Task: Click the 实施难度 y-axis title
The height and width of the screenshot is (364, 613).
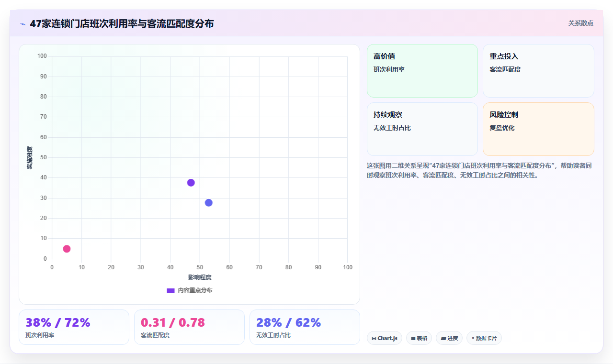Action: (x=30, y=158)
